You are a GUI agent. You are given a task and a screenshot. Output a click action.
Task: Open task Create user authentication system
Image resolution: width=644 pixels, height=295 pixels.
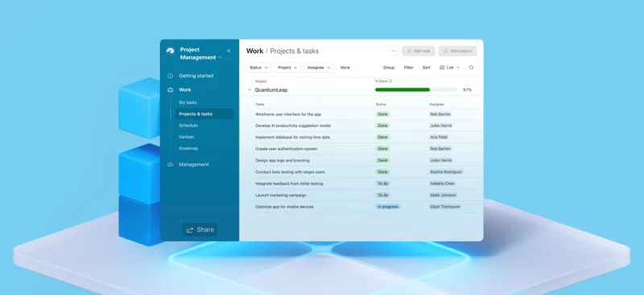click(287, 149)
